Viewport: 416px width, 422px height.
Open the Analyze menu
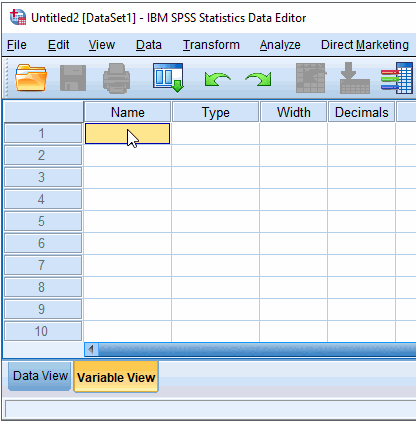[280, 45]
